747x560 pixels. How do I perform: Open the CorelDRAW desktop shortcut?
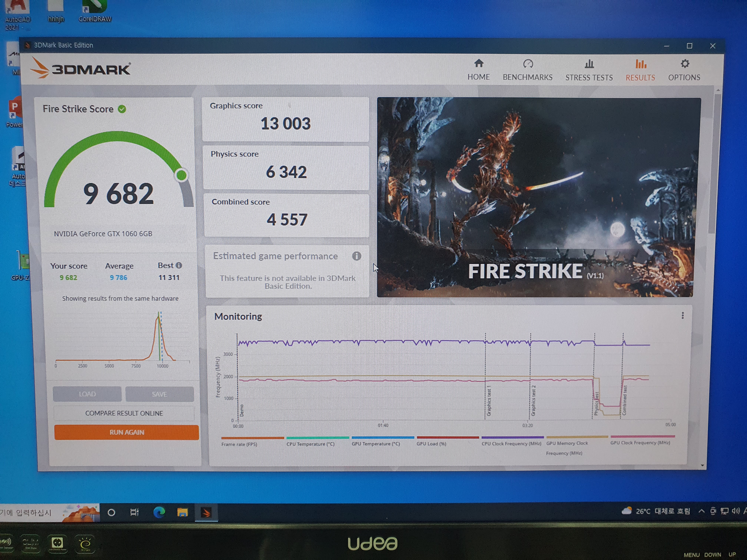coord(94,11)
